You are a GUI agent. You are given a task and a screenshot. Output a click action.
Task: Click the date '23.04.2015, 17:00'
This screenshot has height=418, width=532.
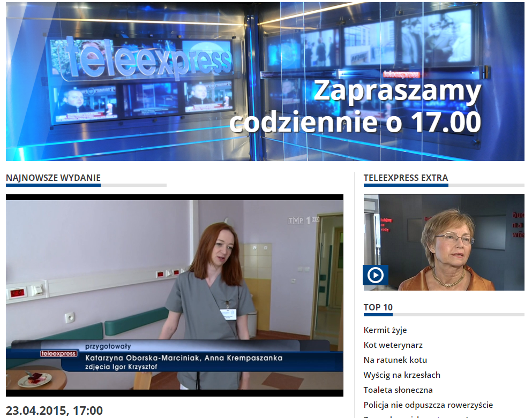click(54, 411)
